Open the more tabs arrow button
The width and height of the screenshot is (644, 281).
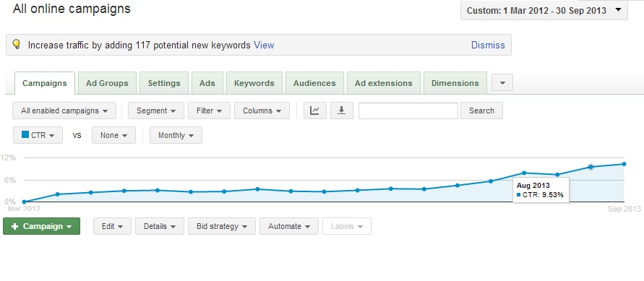tap(502, 83)
